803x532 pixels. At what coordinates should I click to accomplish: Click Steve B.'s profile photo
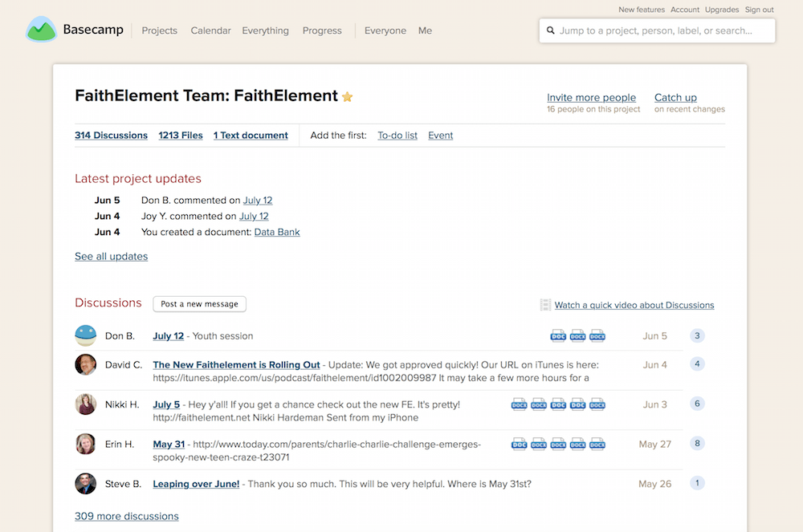(x=86, y=483)
